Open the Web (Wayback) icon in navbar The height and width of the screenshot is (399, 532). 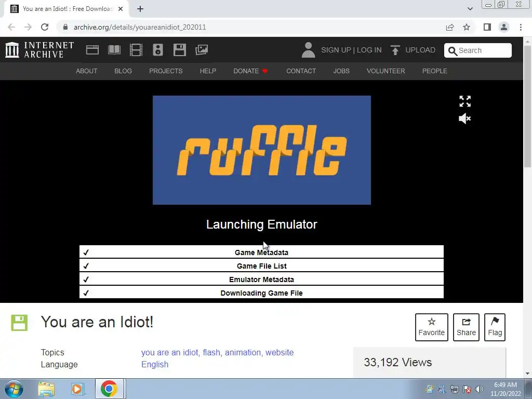coord(92,50)
